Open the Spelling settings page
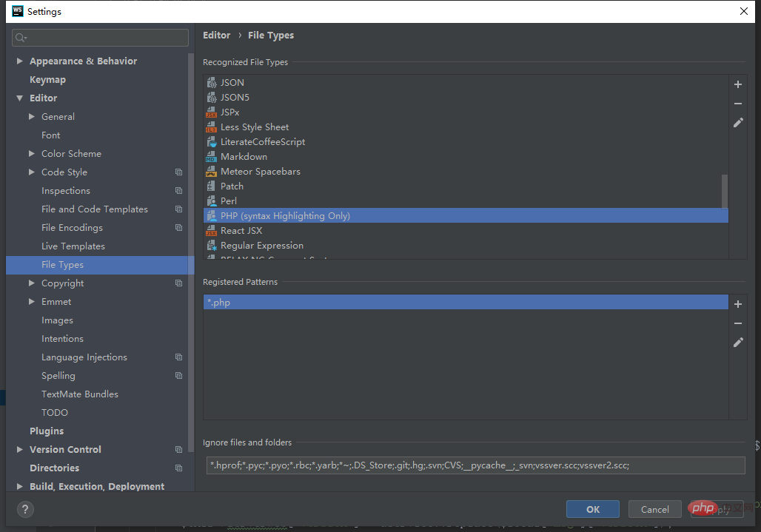 pos(58,376)
